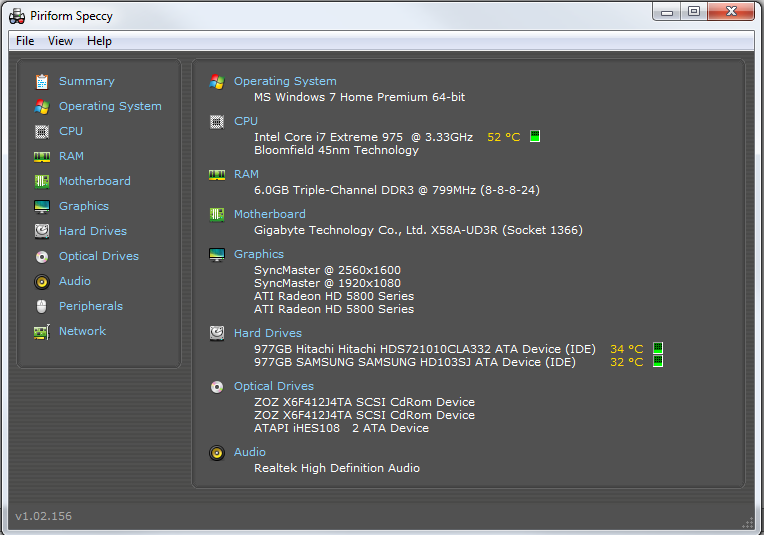Click the Motherboard icon in sidebar
The width and height of the screenshot is (765, 535).
click(42, 181)
